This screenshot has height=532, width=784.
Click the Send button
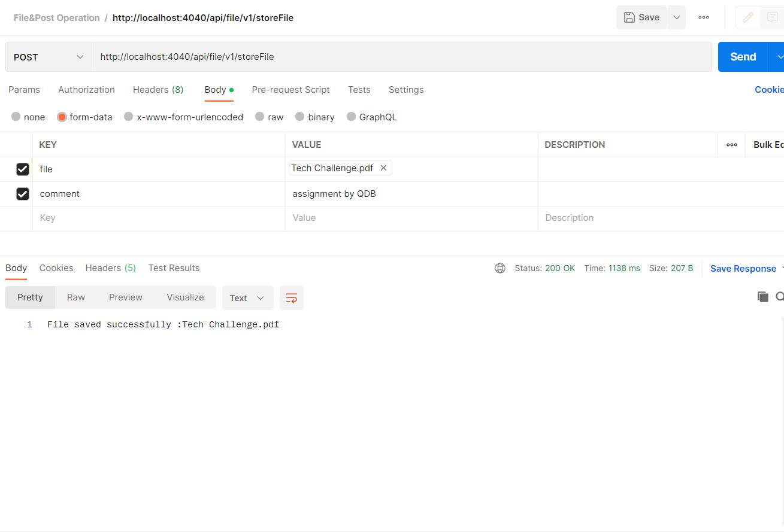click(x=742, y=56)
